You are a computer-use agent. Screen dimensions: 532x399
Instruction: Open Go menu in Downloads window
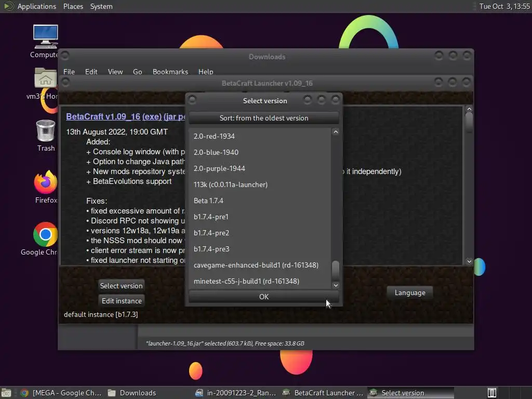coord(137,72)
